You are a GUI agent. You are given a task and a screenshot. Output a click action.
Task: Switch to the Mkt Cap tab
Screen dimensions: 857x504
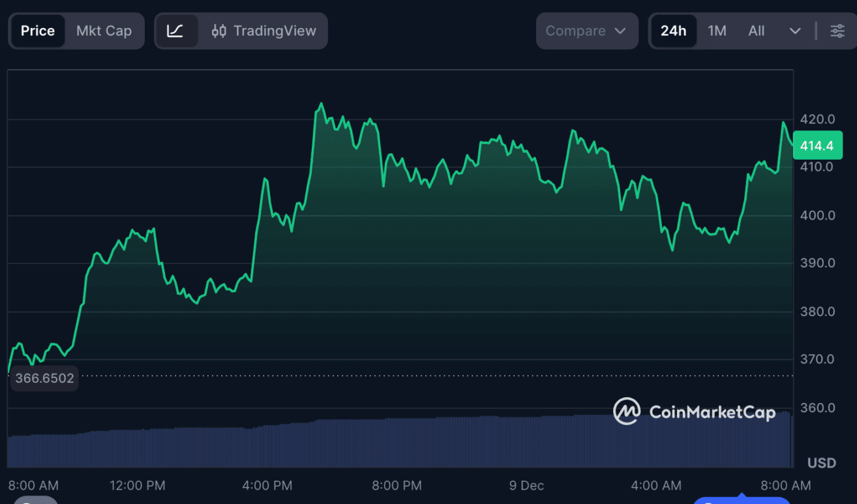[x=104, y=31]
